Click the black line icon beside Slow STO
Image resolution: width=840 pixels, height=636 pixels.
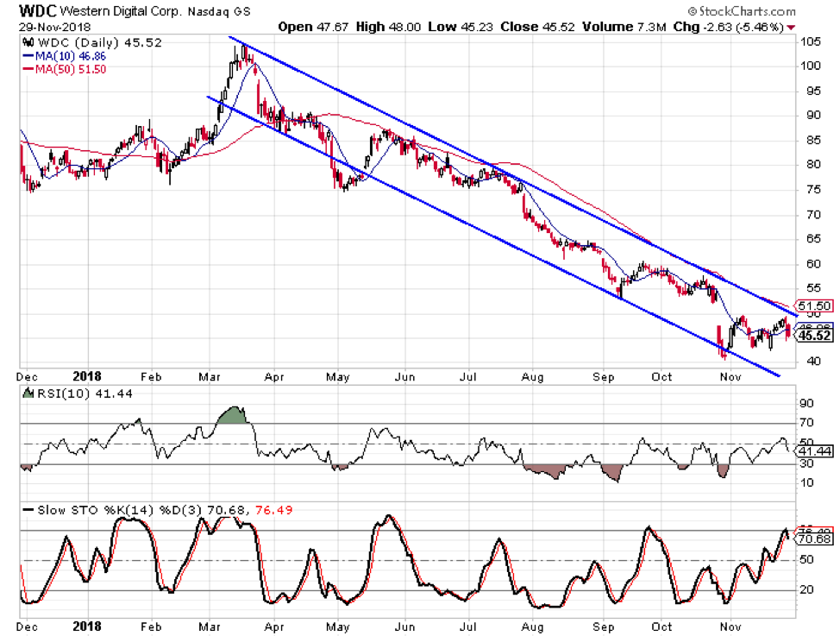[x=28, y=509]
